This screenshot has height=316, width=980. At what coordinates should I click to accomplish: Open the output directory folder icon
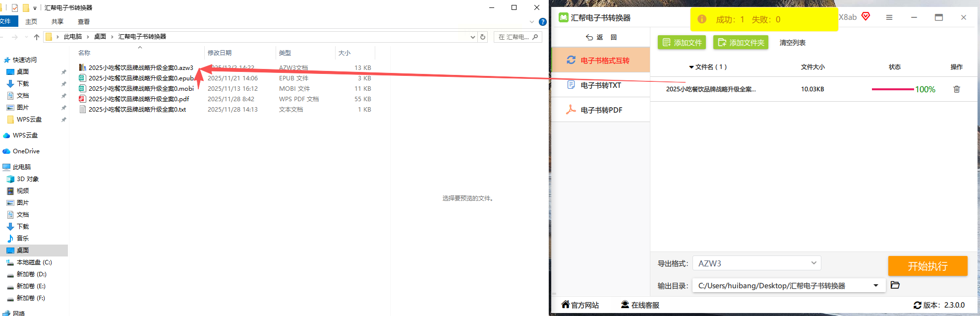coord(895,285)
